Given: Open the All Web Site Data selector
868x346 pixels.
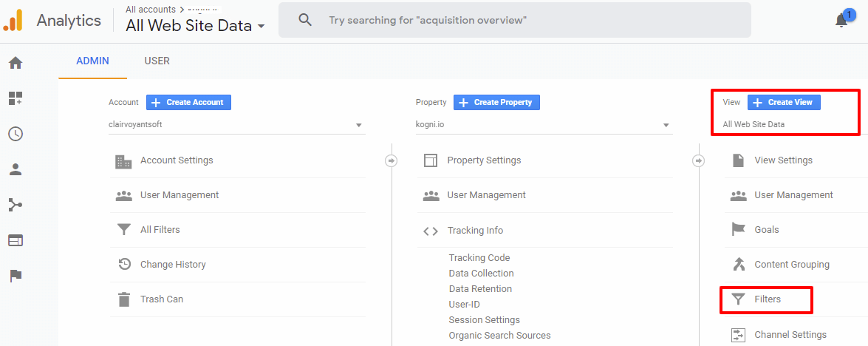Looking at the screenshot, I should 195,26.
